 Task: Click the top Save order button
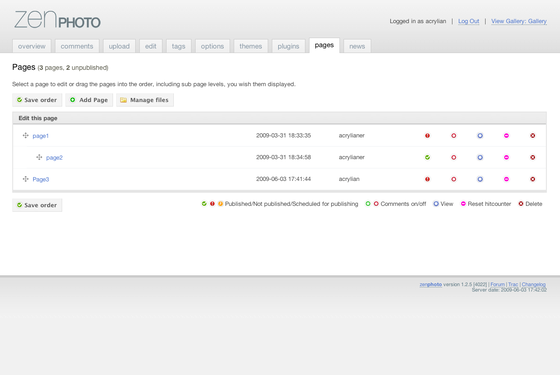pyautogui.click(x=37, y=100)
